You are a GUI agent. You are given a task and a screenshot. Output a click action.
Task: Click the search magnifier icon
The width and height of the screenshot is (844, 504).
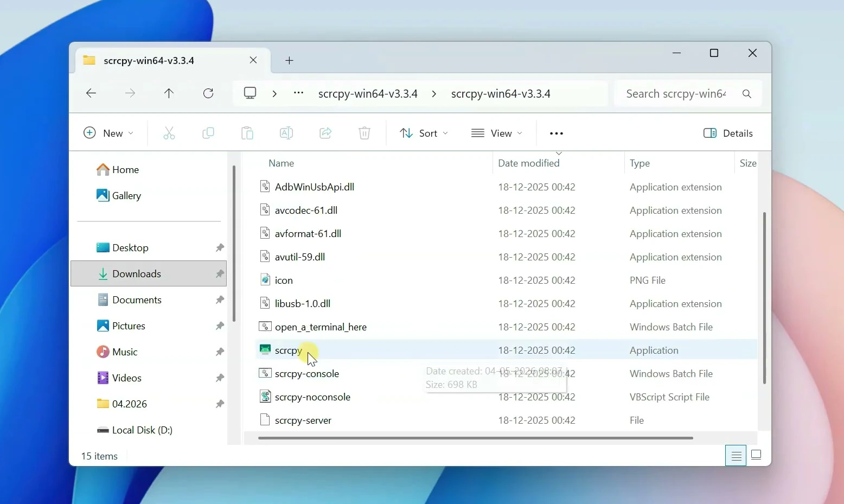pos(747,94)
